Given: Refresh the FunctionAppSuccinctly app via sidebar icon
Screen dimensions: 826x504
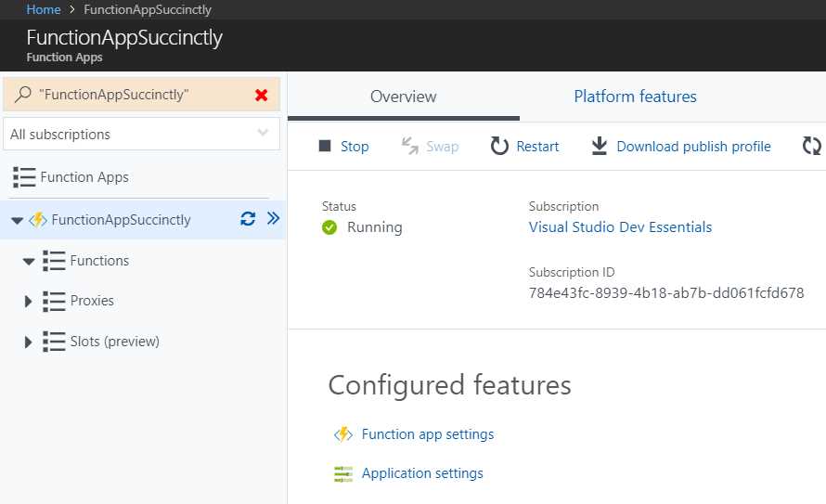Looking at the screenshot, I should point(248,218).
